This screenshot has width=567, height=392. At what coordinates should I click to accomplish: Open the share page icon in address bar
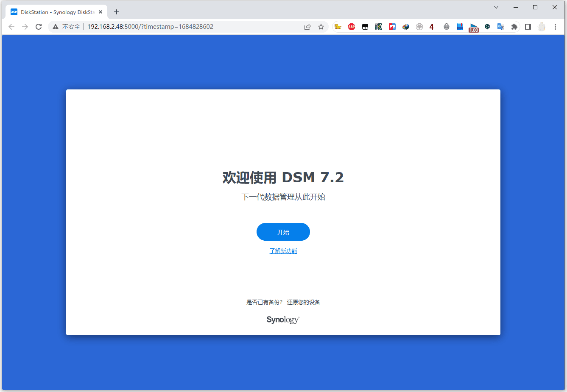307,27
